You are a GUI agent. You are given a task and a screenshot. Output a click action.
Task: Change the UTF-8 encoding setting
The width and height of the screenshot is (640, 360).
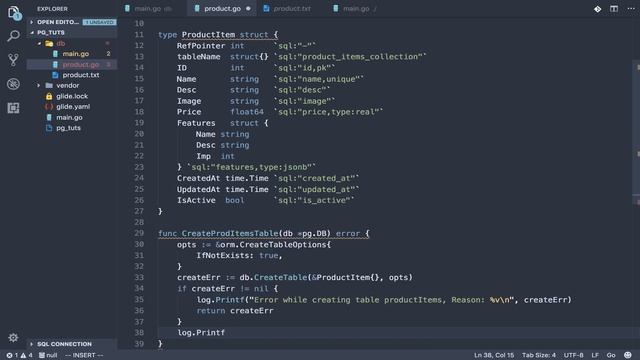[573, 356]
